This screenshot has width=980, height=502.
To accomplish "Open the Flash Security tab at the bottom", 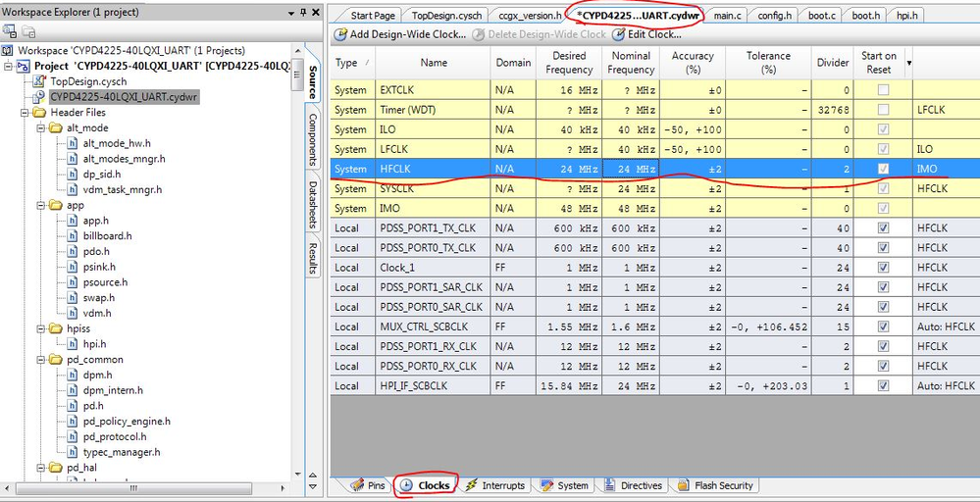I will 716,485.
